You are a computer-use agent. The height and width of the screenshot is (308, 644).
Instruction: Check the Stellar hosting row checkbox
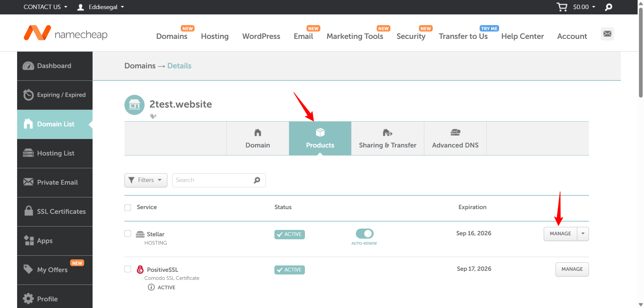(128, 234)
